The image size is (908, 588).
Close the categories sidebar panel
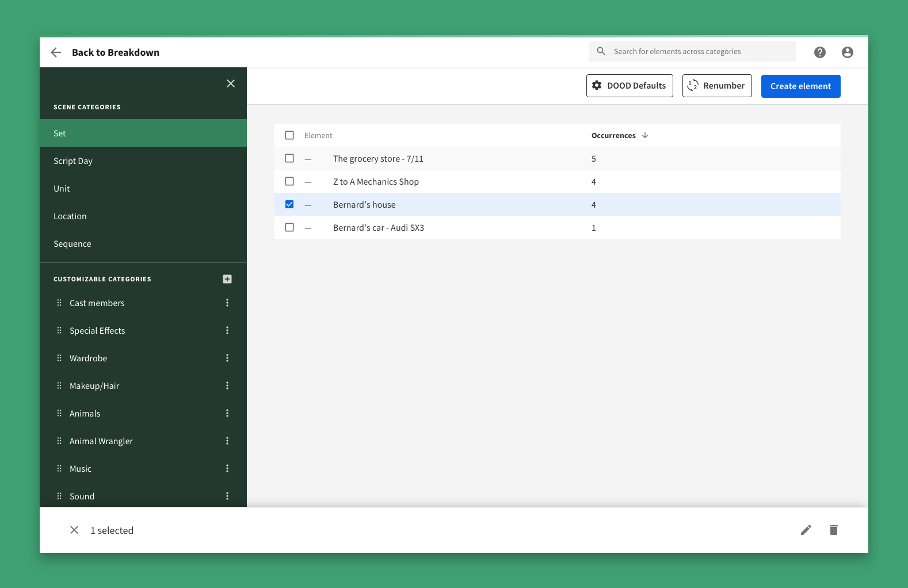coord(231,83)
